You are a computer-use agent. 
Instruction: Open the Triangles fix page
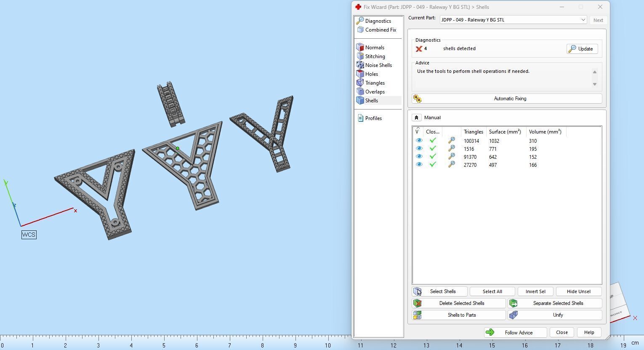coord(375,83)
